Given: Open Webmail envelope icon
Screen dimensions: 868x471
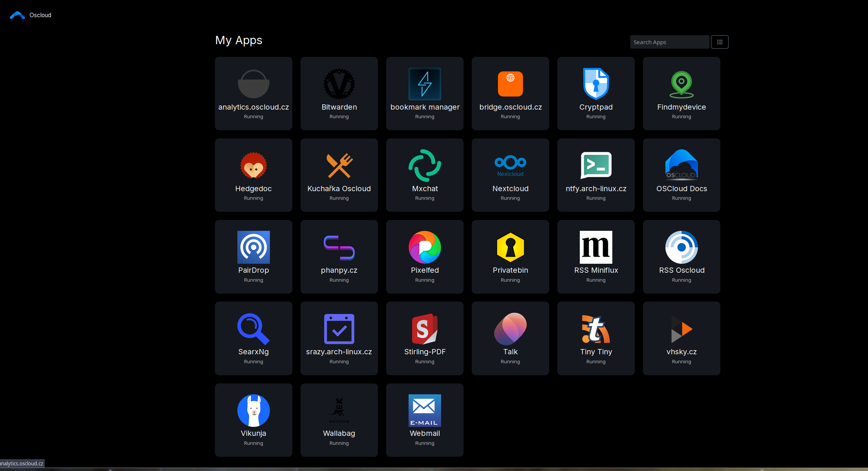Looking at the screenshot, I should (x=425, y=410).
